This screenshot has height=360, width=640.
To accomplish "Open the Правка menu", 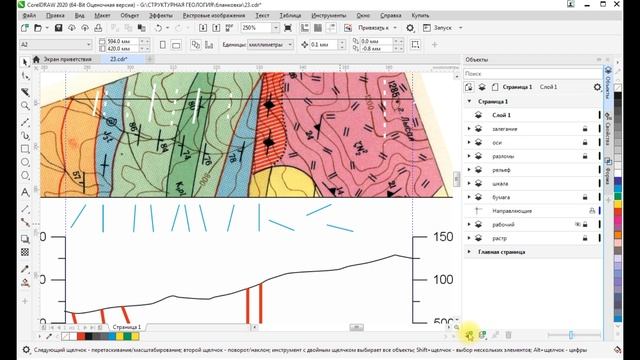I will 55,16.
